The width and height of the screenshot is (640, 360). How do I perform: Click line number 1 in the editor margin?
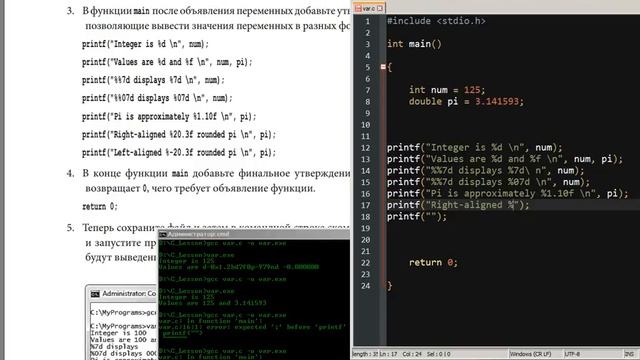(367, 21)
